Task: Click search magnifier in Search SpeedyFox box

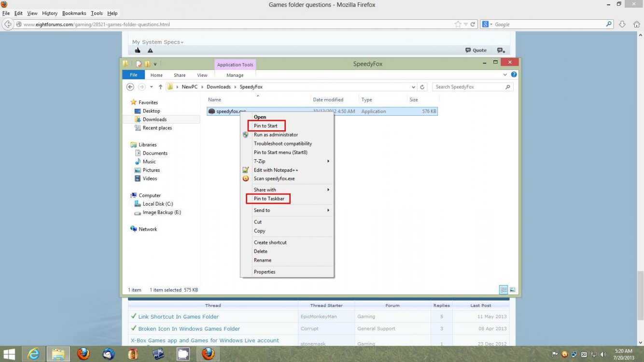Action: click(507, 87)
